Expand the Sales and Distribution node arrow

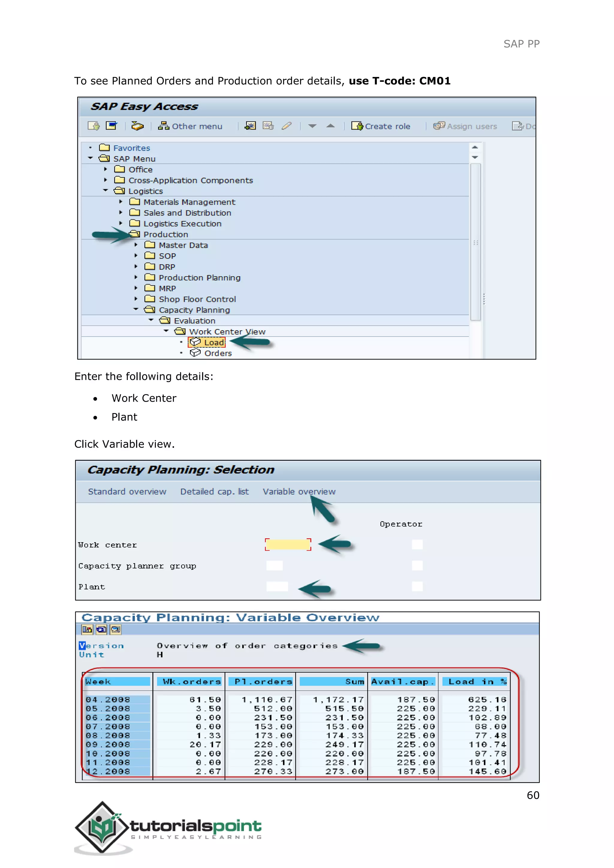(121, 213)
